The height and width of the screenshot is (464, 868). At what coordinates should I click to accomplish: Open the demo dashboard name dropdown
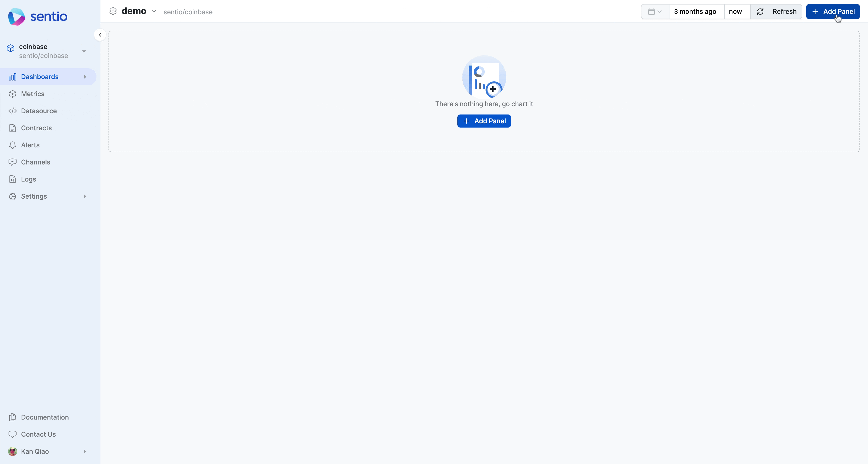point(154,11)
